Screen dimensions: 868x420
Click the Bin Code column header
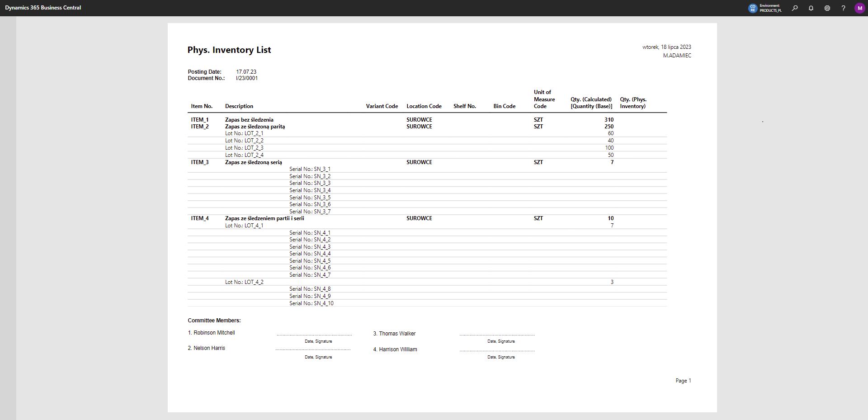tap(505, 106)
